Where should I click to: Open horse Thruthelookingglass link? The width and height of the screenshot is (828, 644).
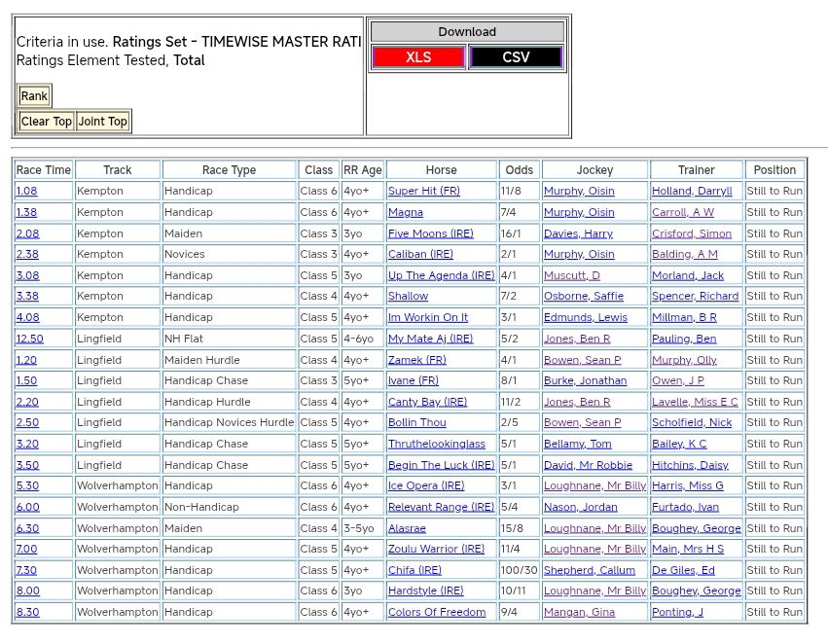[x=436, y=444]
